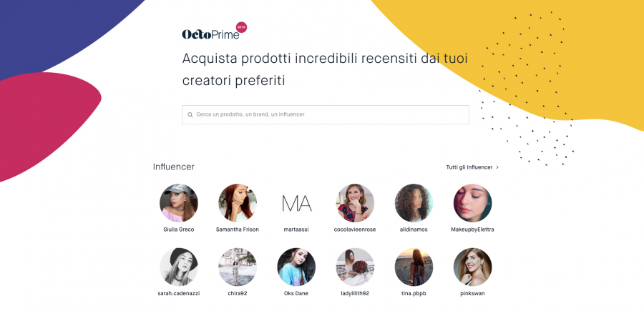Viewport: 644px width, 316px height.
Task: Click the search magnifier icon
Action: click(x=190, y=115)
